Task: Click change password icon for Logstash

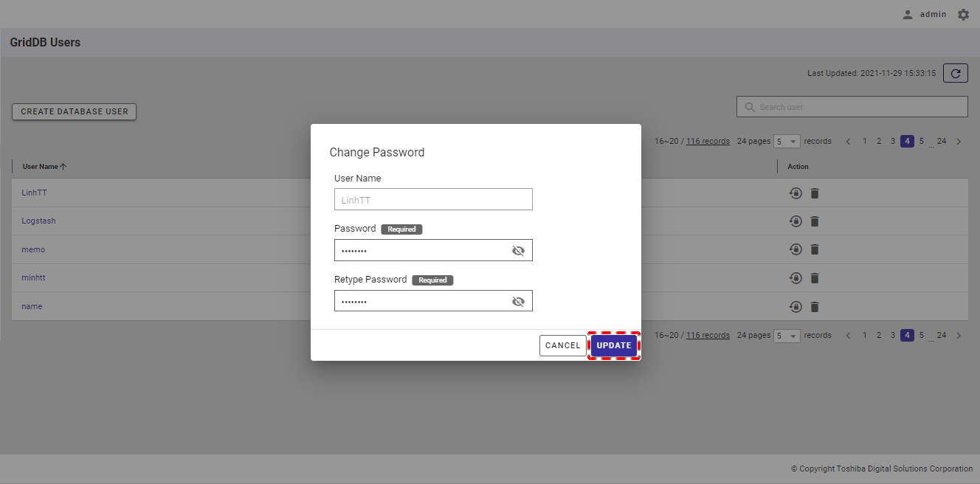Action: click(796, 221)
